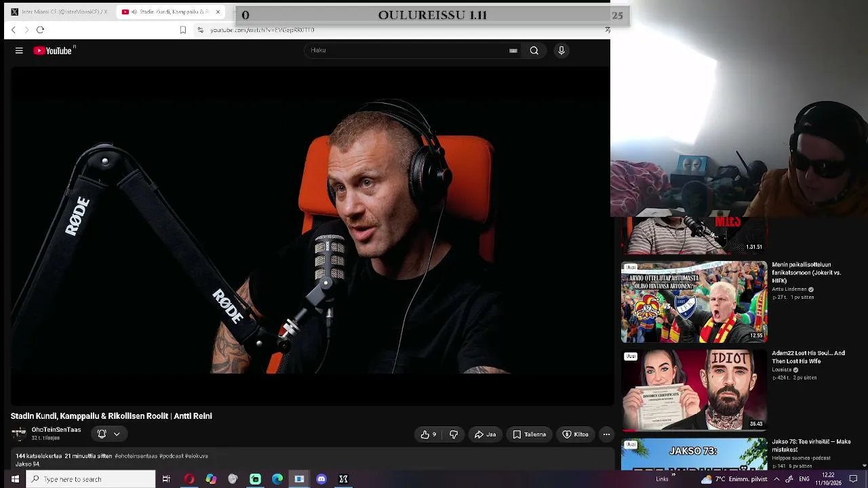
Task: Open the on-screen keyboard in search box
Action: tap(513, 50)
